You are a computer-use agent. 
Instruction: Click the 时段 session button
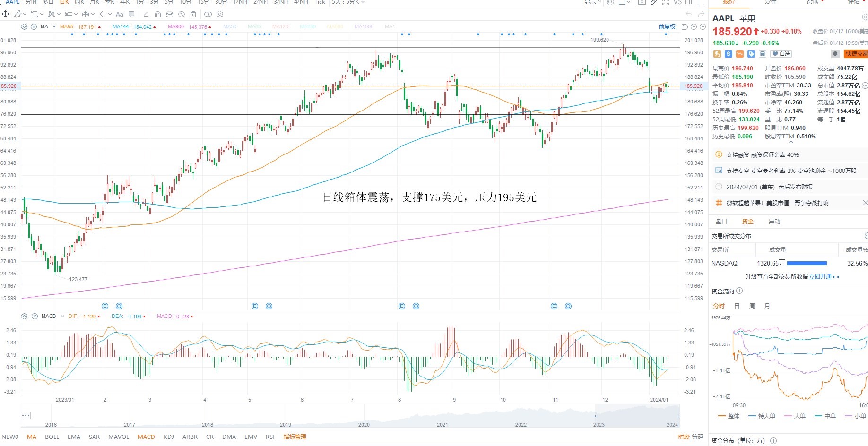(684, 437)
